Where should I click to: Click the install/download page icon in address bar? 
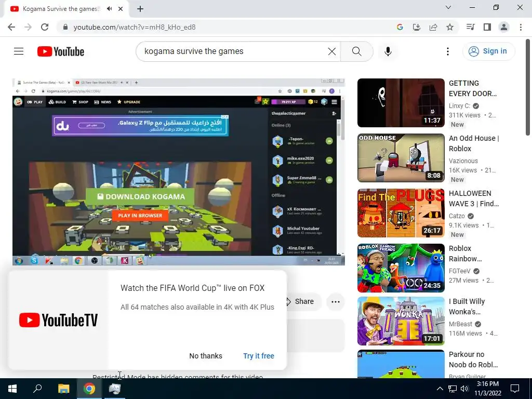(416, 27)
